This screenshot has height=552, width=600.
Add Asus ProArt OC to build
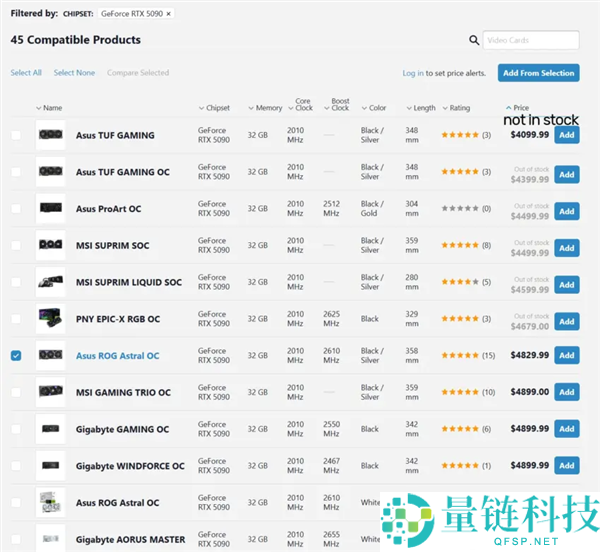[567, 212]
